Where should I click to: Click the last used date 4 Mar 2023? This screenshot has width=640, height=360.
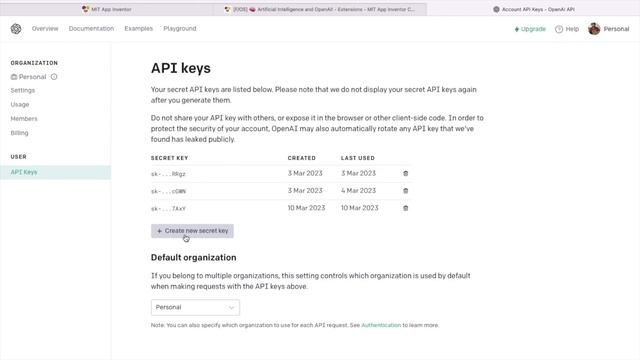tap(358, 191)
